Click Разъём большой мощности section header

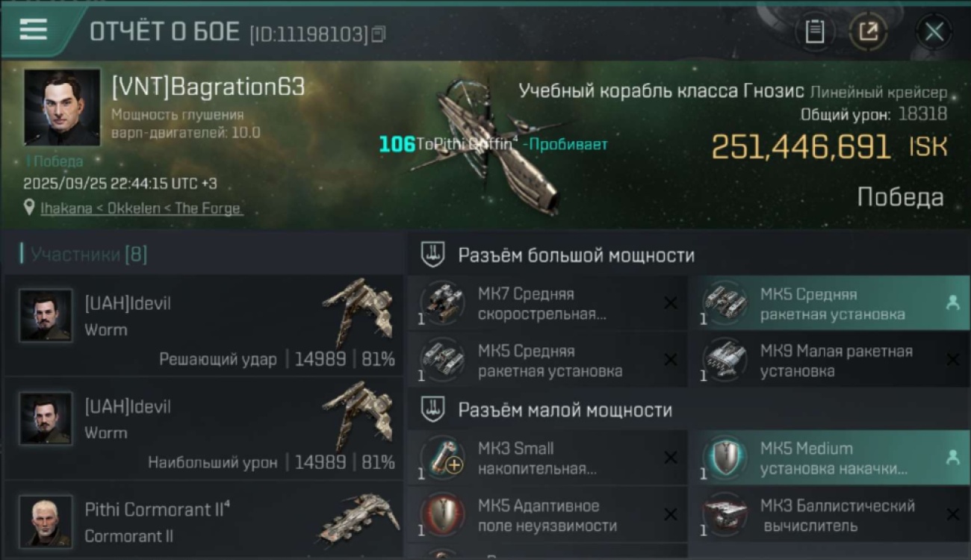(576, 255)
